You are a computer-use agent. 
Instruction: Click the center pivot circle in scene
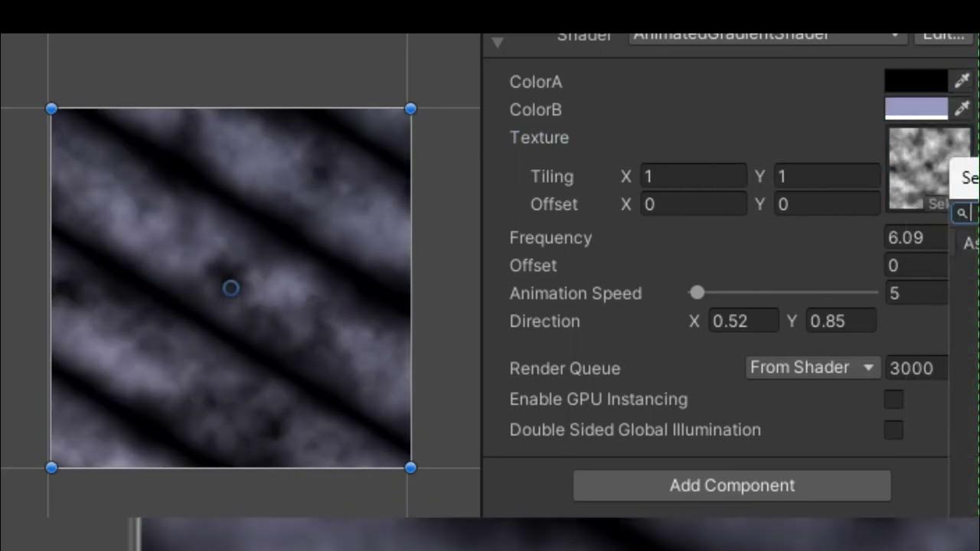230,288
